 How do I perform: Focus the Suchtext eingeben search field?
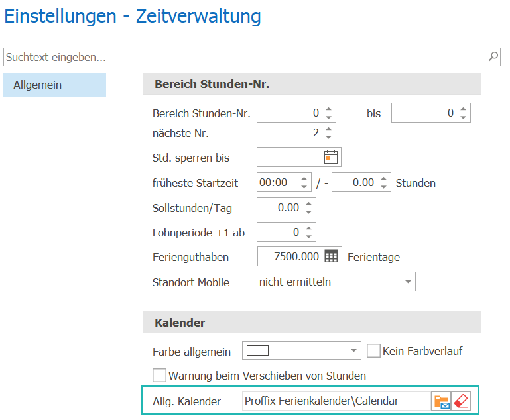[x=252, y=57]
